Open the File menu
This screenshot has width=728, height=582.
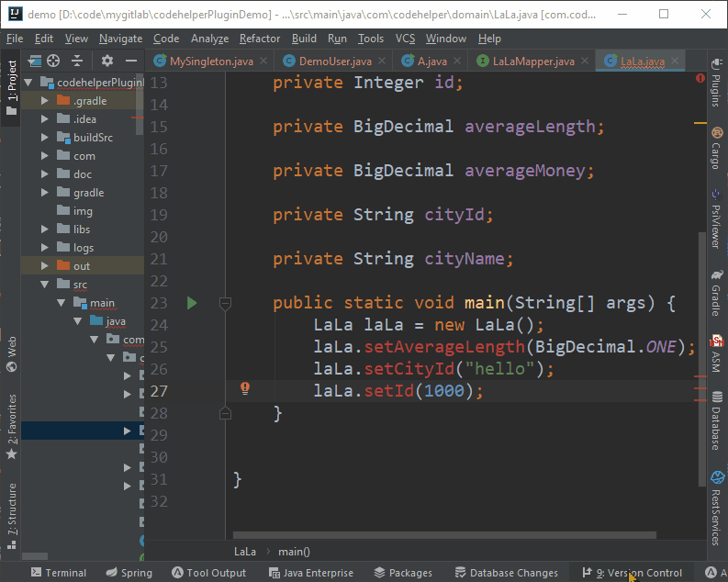click(x=15, y=39)
